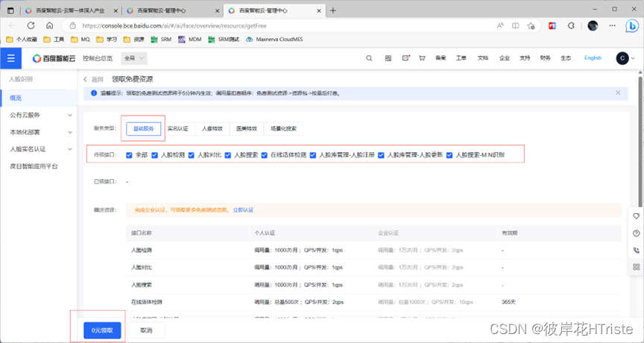Open the product grid icon in header
Screen dimensions: 644x343
(388, 58)
